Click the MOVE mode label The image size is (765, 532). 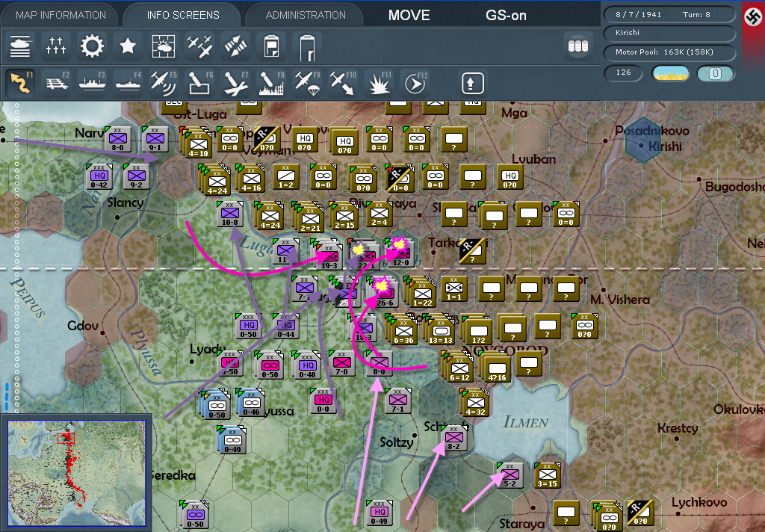point(409,16)
